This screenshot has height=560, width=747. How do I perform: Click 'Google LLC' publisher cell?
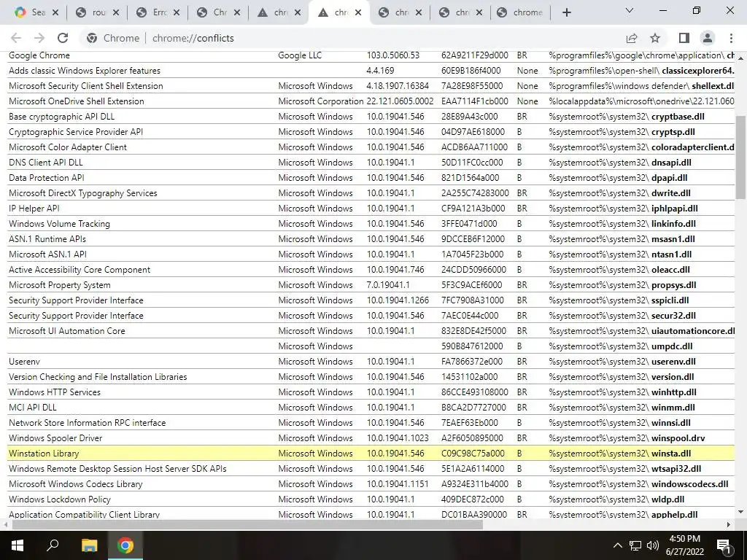(300, 55)
